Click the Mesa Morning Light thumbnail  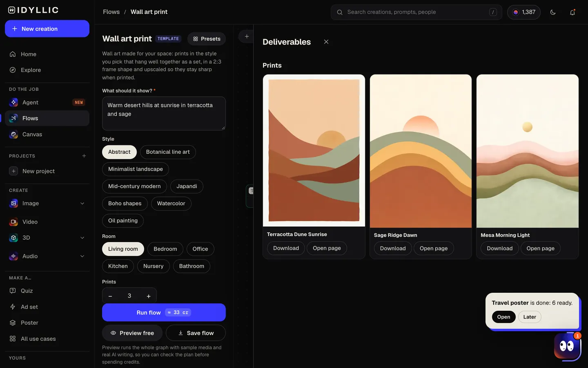pos(528,151)
